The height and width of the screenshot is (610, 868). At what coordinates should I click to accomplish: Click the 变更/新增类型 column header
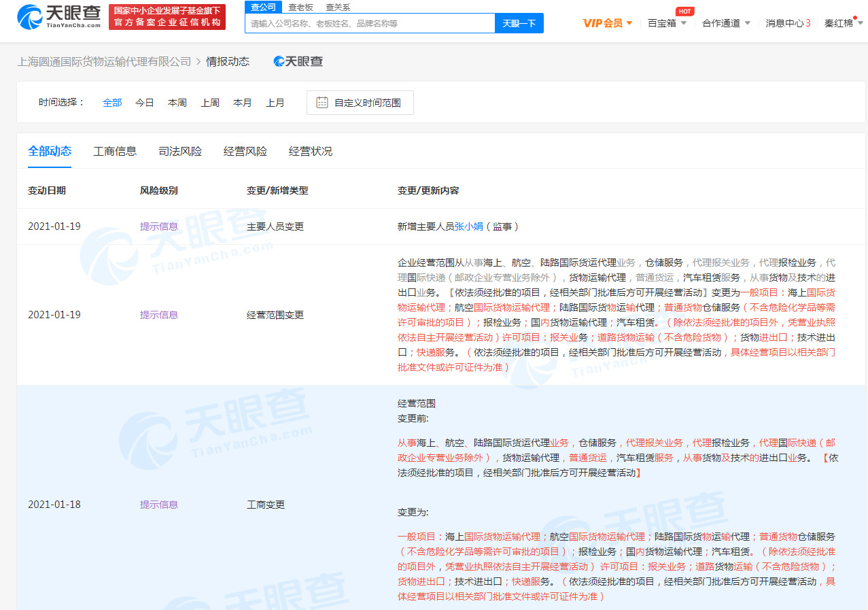[x=277, y=190]
